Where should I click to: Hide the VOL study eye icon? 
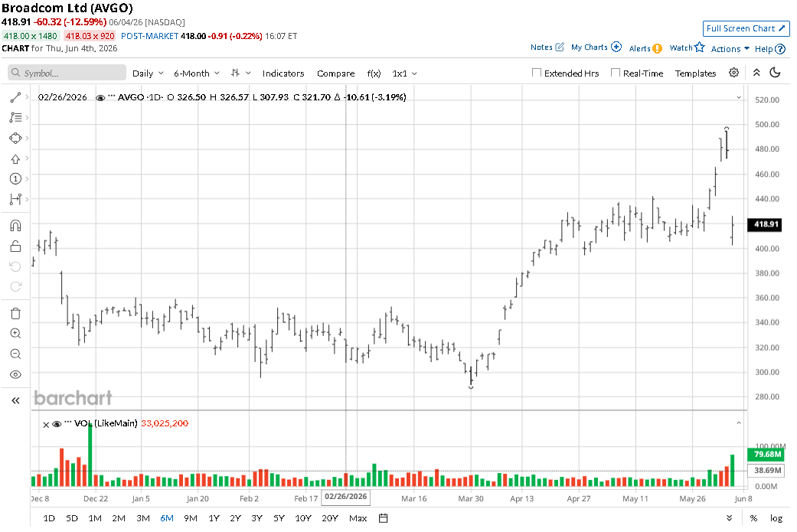(57, 424)
